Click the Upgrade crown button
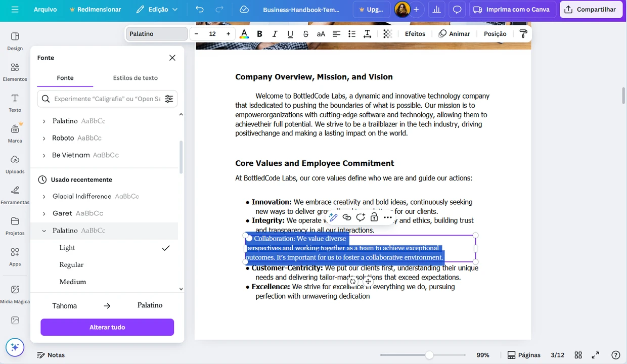 point(371,10)
